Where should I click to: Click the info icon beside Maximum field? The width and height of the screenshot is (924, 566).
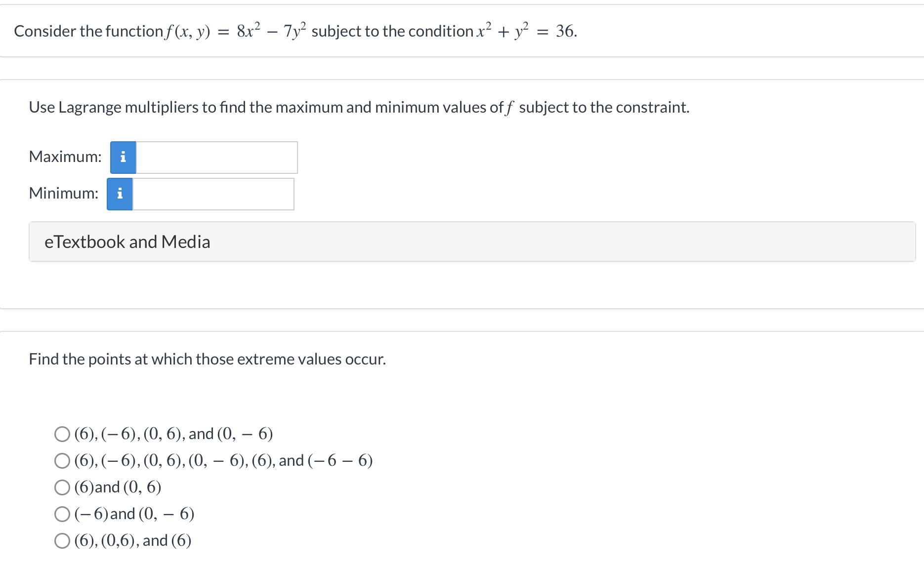point(123,157)
